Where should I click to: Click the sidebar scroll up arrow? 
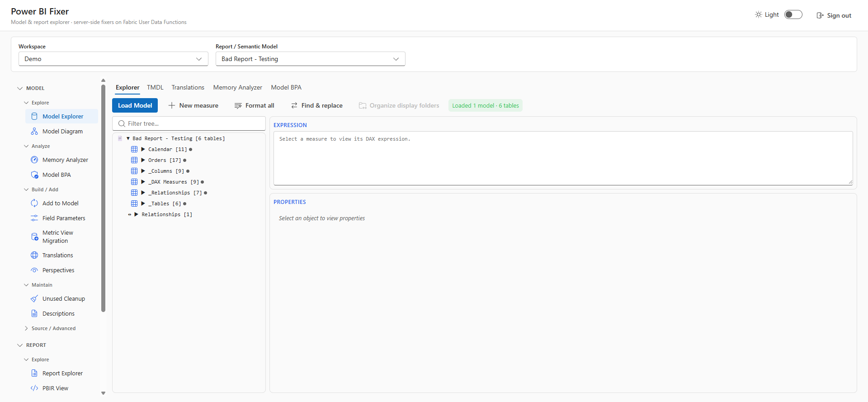coord(103,80)
